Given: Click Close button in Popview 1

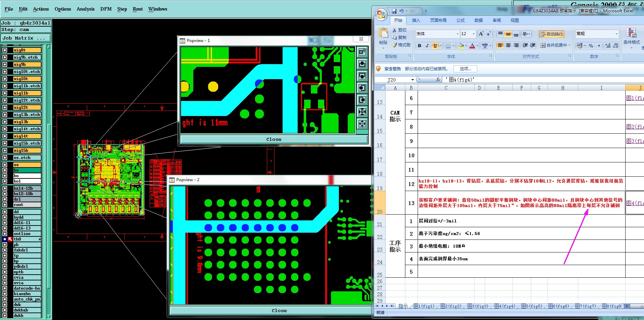Looking at the screenshot, I should tap(274, 139).
